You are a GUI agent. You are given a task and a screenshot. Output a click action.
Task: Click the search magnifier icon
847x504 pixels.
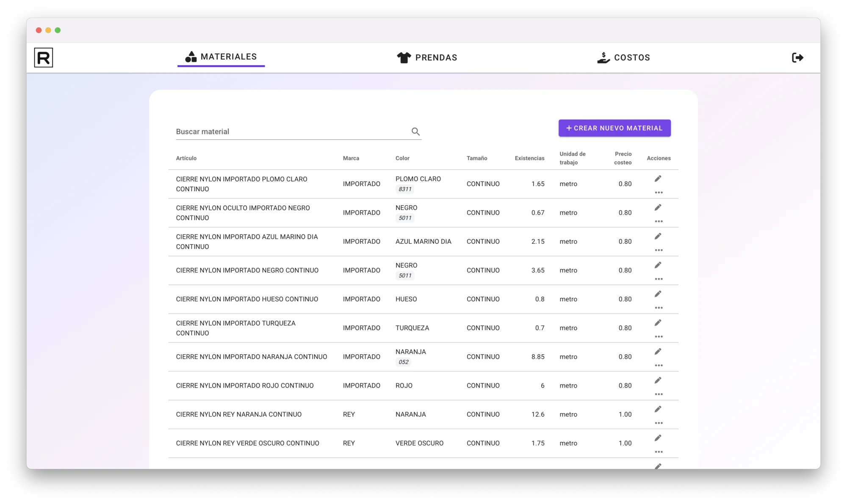(415, 132)
